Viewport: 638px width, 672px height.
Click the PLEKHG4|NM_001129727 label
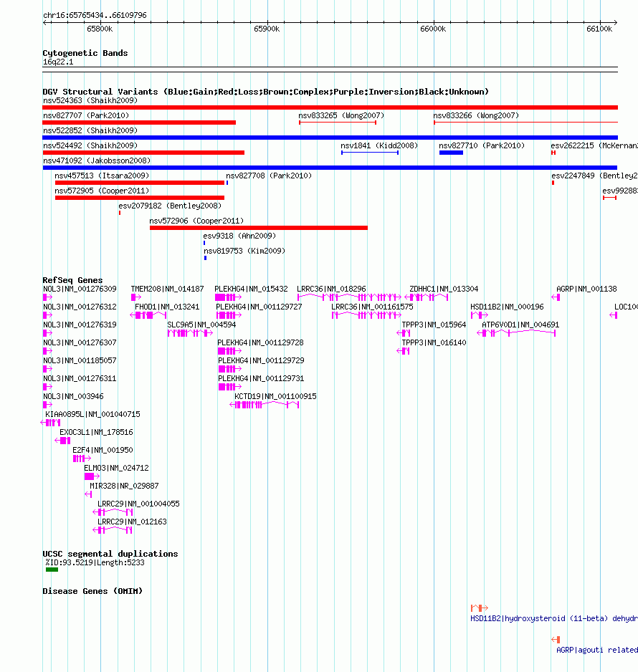coord(259,307)
